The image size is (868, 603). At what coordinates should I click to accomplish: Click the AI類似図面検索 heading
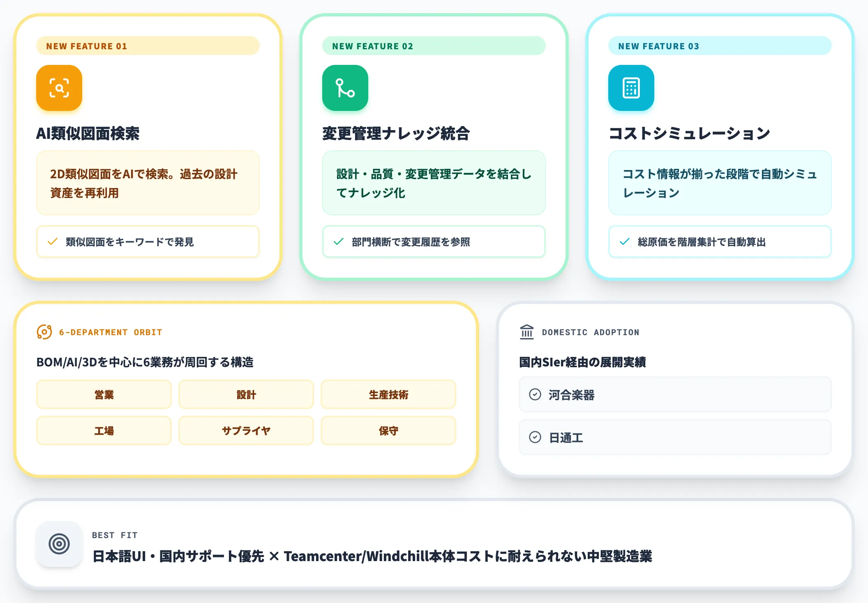(x=88, y=133)
